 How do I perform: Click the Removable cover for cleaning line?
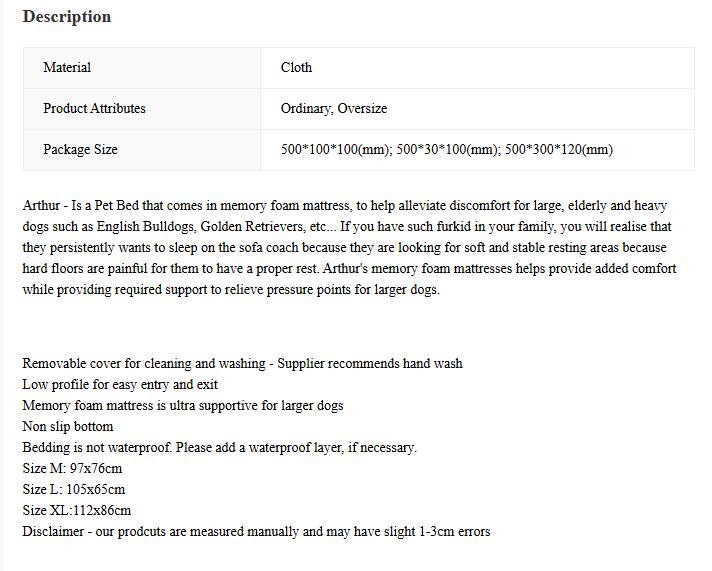[242, 363]
